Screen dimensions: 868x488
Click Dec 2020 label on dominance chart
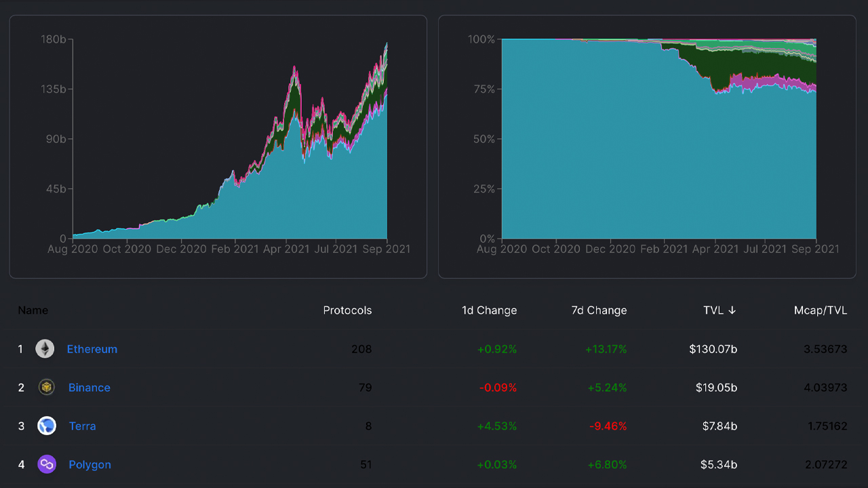coord(609,249)
